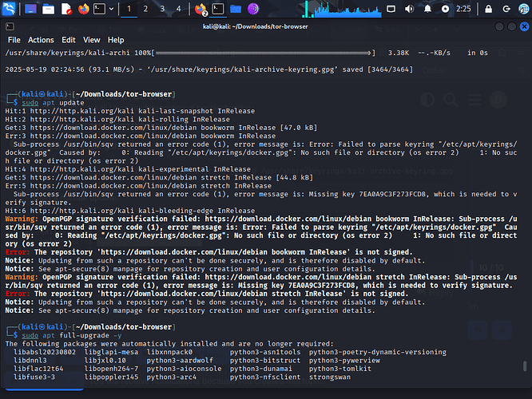Click package name 'libpoppler145'
The height and width of the screenshot is (399, 532).
pyautogui.click(x=111, y=377)
